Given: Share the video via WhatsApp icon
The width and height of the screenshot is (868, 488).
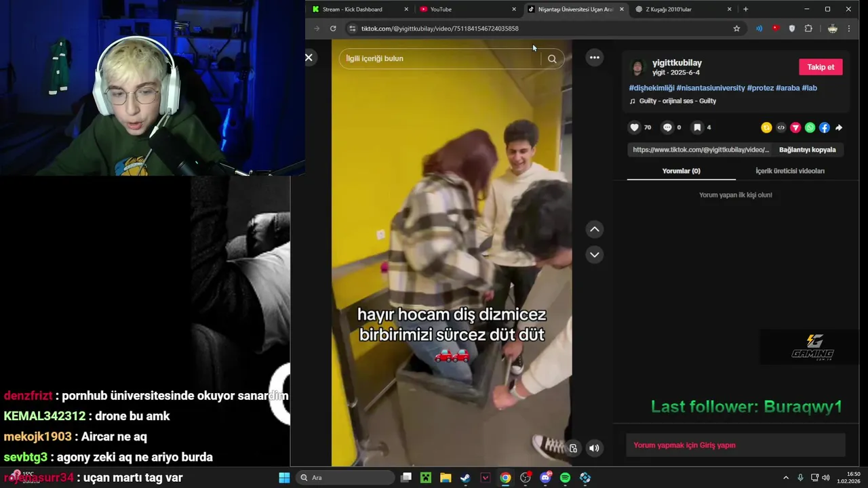Looking at the screenshot, I should pos(810,127).
